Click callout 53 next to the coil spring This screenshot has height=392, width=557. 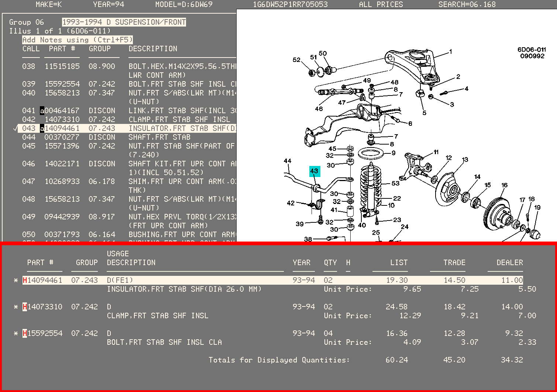click(x=395, y=183)
